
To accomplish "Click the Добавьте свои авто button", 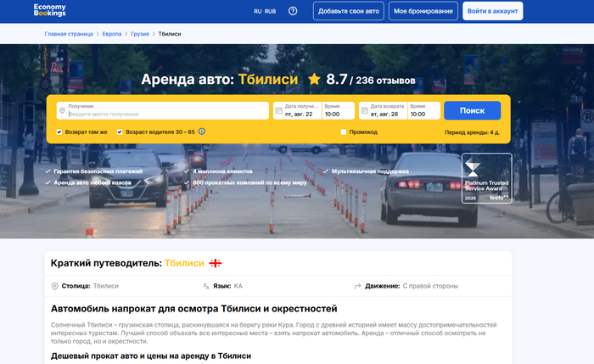I will pos(349,11).
